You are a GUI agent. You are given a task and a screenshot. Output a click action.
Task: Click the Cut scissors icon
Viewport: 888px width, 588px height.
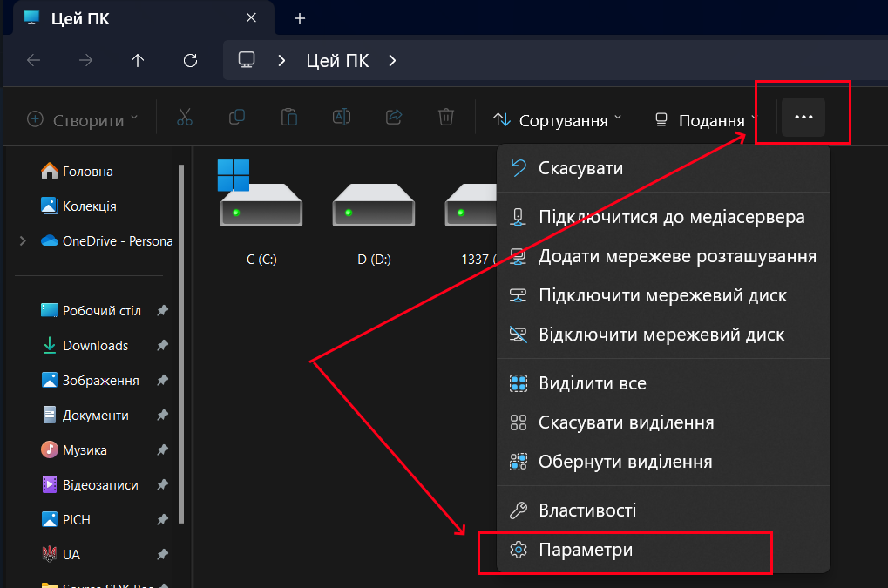click(x=184, y=118)
